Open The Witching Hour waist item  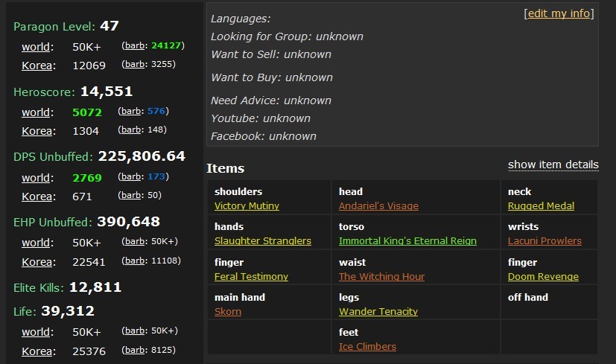(382, 276)
